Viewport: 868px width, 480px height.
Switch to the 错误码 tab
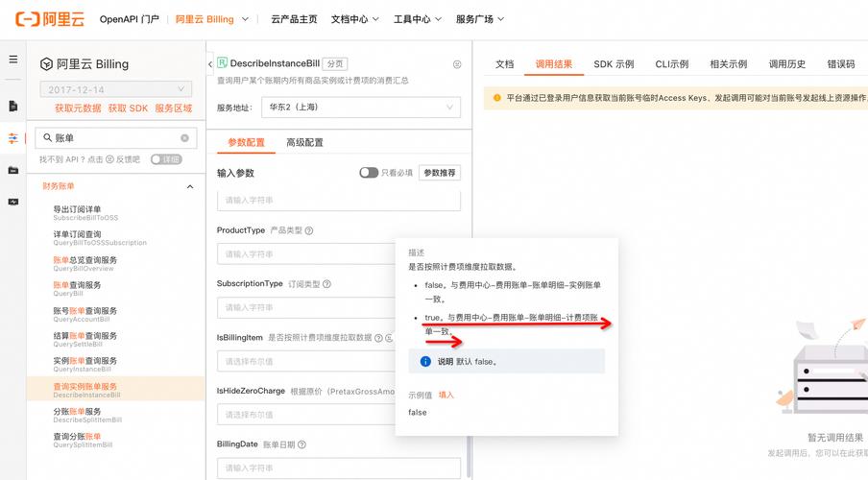pyautogui.click(x=841, y=64)
